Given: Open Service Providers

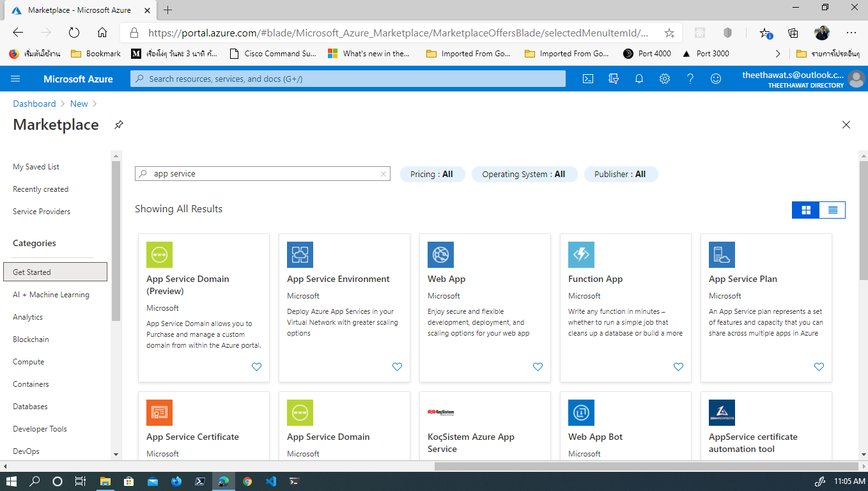Looking at the screenshot, I should (x=42, y=212).
